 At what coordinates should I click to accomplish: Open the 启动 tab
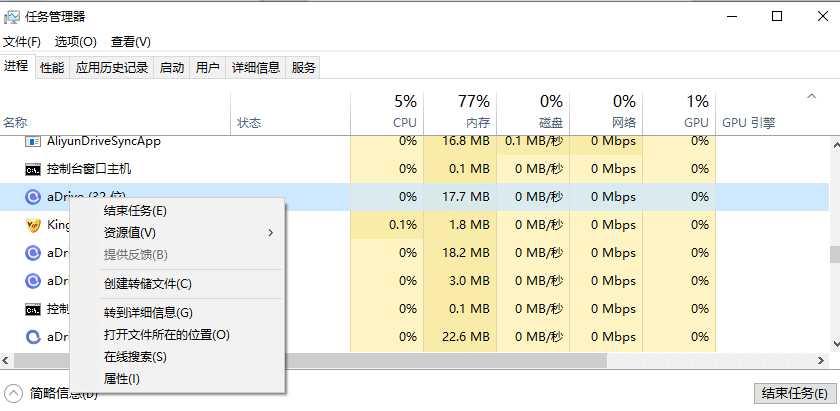pyautogui.click(x=172, y=68)
